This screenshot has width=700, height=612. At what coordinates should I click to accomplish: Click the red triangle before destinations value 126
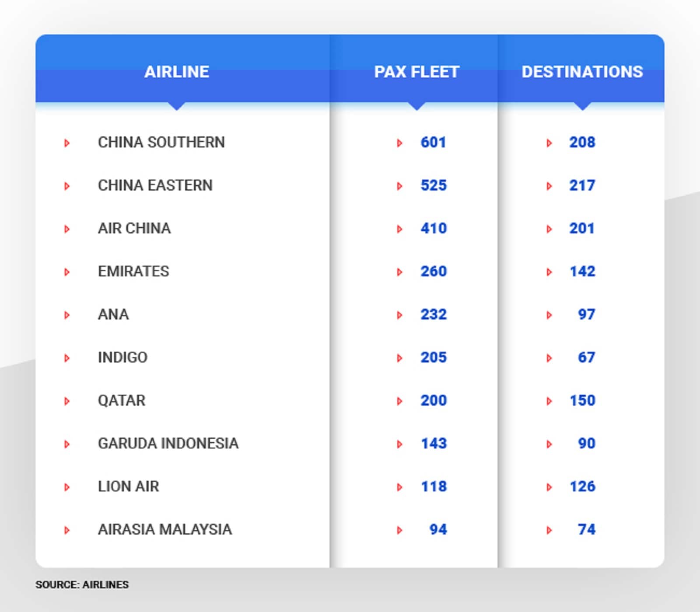tap(549, 487)
